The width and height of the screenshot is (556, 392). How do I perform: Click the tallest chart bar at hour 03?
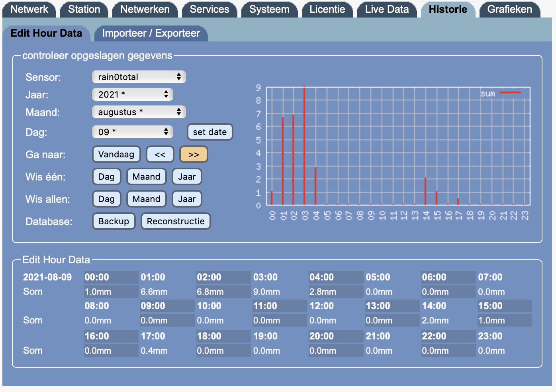click(304, 145)
